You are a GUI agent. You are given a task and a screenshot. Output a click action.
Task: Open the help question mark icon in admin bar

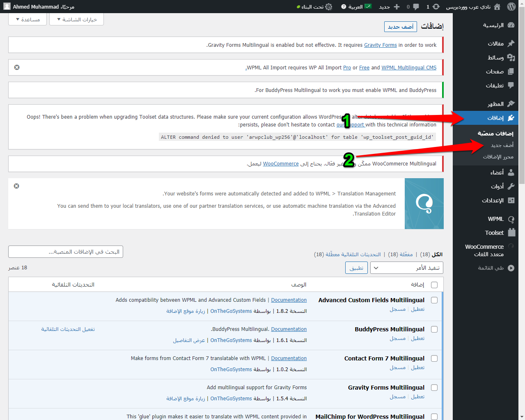point(344,7)
